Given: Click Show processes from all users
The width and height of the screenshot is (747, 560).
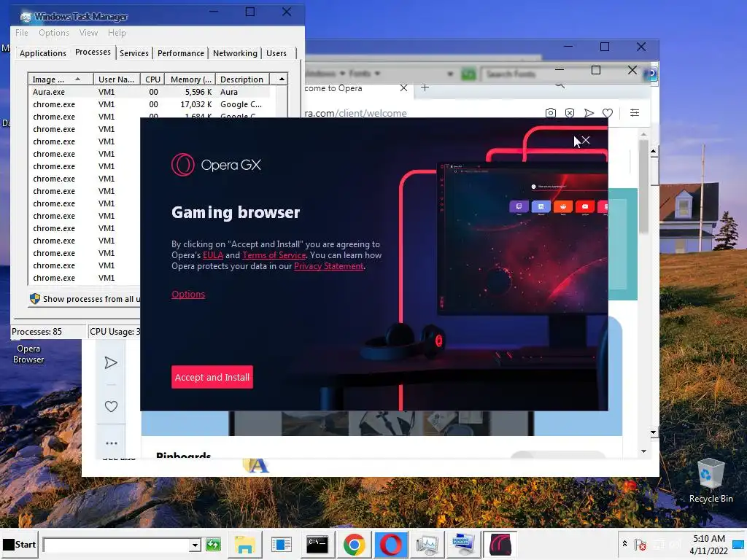Looking at the screenshot, I should (85, 299).
